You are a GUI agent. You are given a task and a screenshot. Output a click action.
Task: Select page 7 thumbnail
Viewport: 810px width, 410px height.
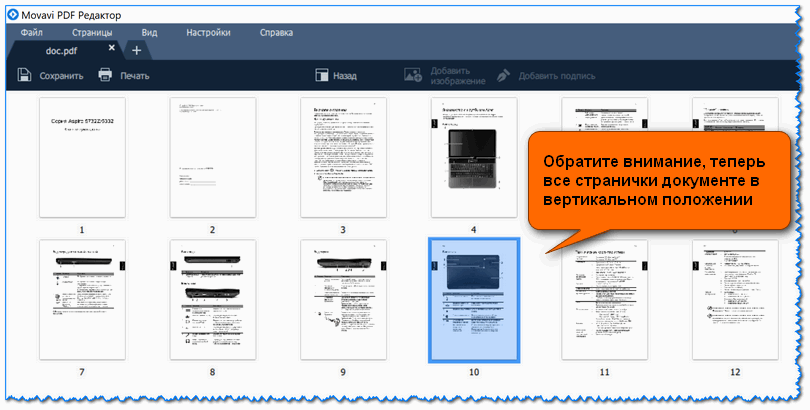(82, 300)
